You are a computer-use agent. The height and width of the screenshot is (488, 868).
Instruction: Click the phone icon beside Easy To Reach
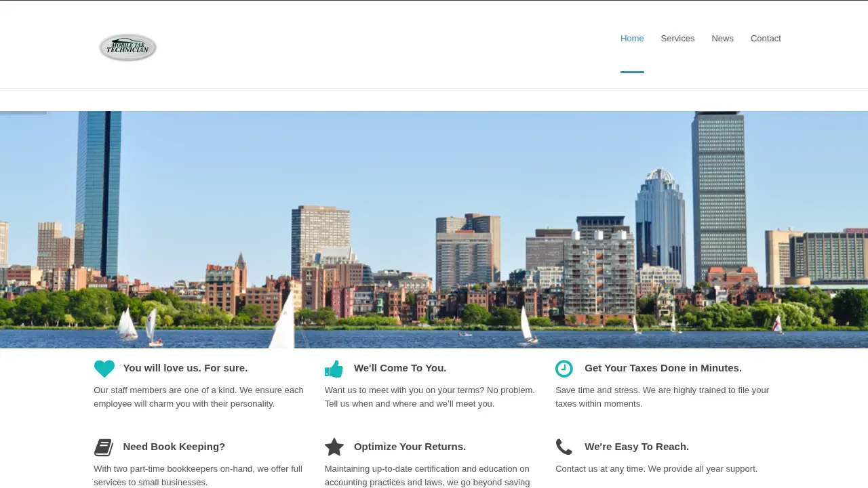coord(564,447)
